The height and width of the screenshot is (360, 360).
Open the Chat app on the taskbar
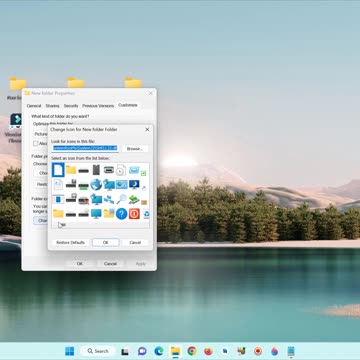(142, 351)
